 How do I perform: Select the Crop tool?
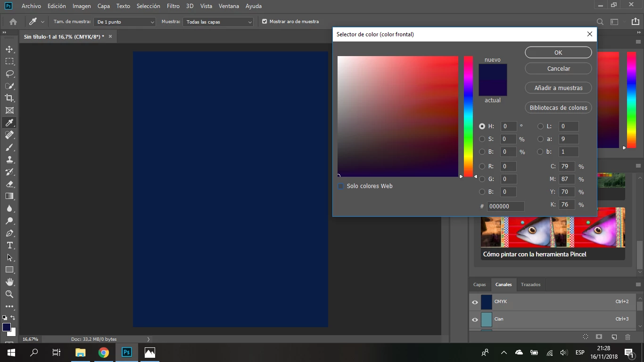pyautogui.click(x=9, y=98)
